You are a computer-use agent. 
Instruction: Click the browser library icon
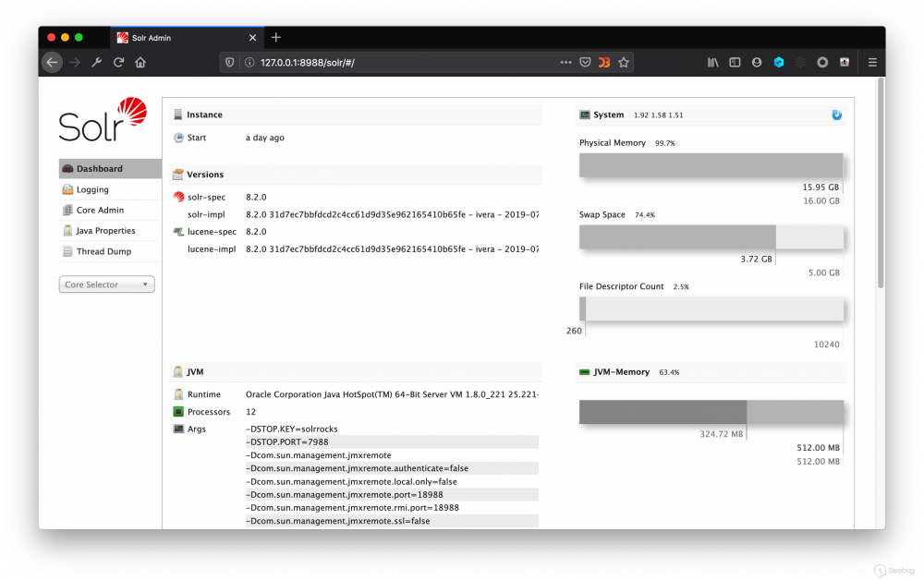pos(712,62)
